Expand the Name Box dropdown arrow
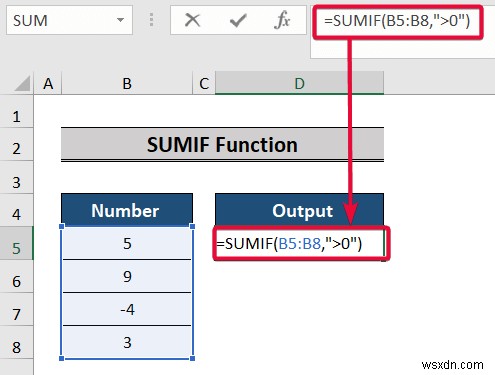Viewport: 495px width, 375px height. (x=120, y=20)
